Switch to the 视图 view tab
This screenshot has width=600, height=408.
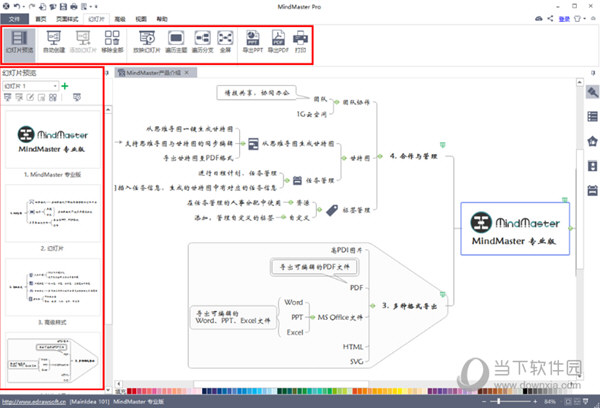[x=141, y=19]
